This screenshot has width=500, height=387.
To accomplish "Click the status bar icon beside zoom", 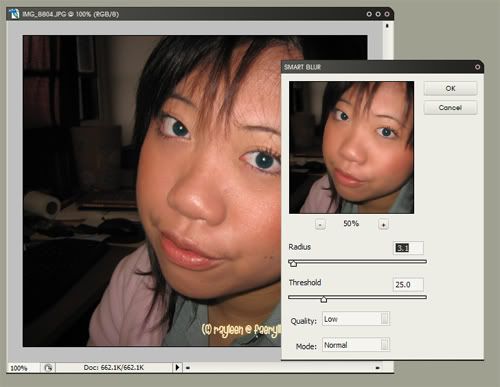I will [48, 368].
